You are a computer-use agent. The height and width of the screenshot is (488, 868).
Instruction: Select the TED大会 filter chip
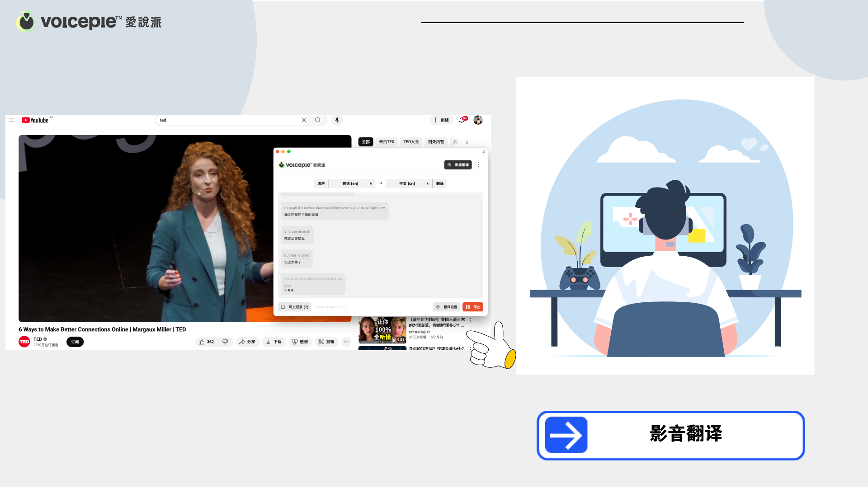click(411, 142)
